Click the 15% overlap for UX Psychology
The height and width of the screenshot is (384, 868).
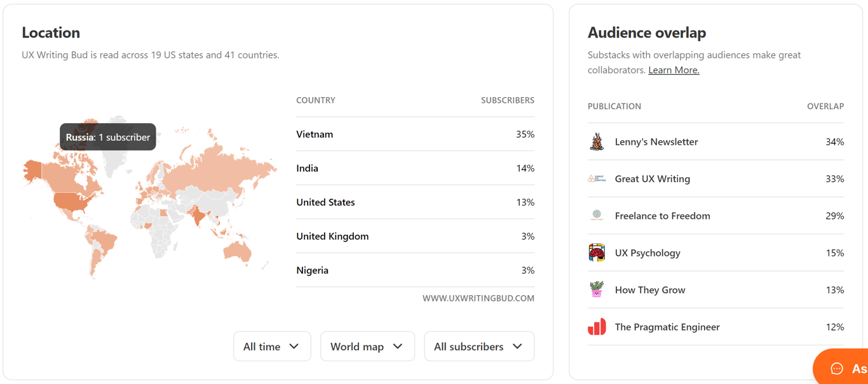coord(834,253)
